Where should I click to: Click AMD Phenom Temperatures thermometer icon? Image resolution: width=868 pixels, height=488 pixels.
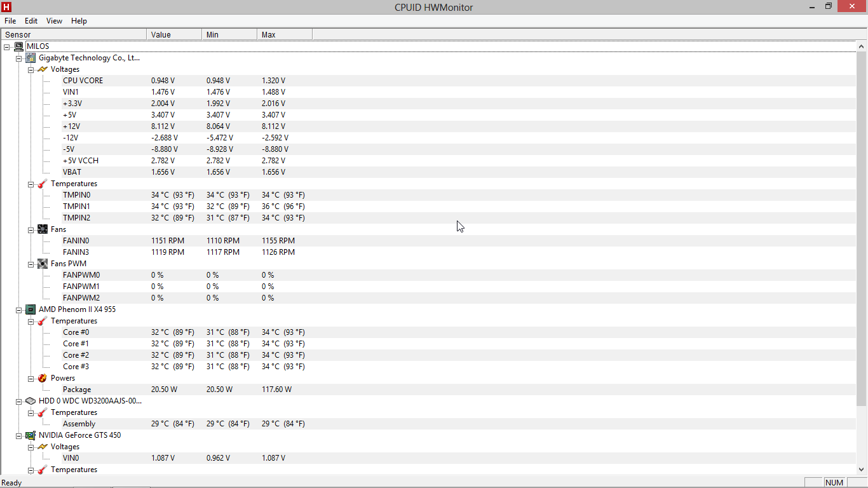point(43,321)
